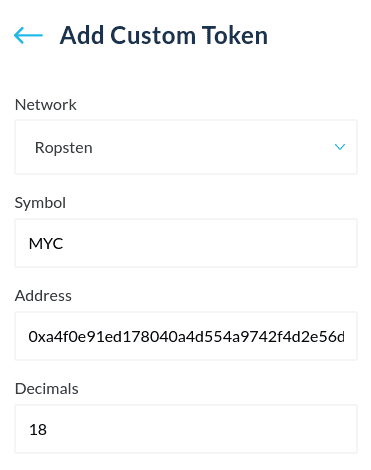Click empty space inside Decimals box
The image size is (371, 470).
(x=200, y=429)
